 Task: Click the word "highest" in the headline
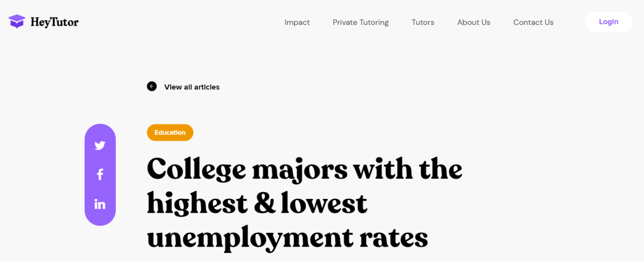(x=197, y=204)
